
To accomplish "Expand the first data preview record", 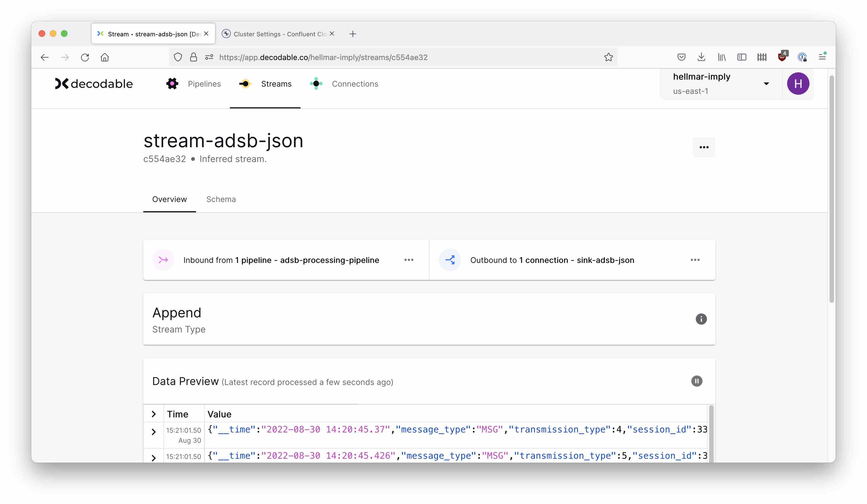I will click(154, 432).
